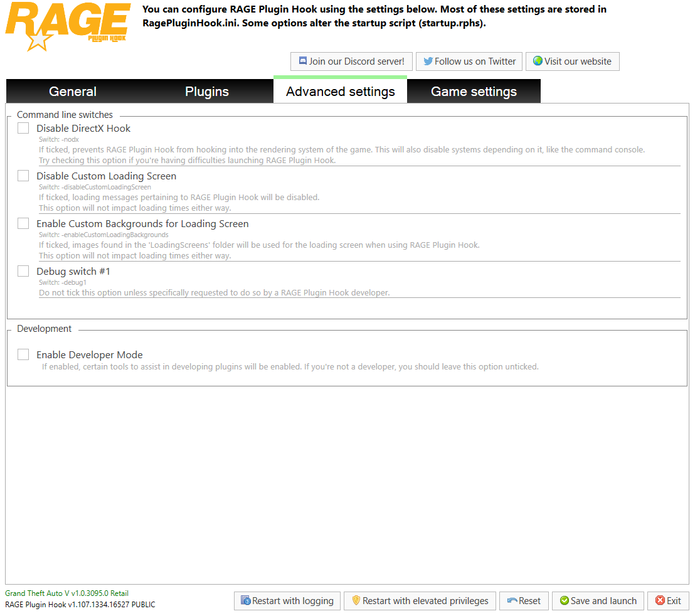This screenshot has height=616, width=695.
Task: Click the shield elevated privileges icon
Action: [x=356, y=600]
